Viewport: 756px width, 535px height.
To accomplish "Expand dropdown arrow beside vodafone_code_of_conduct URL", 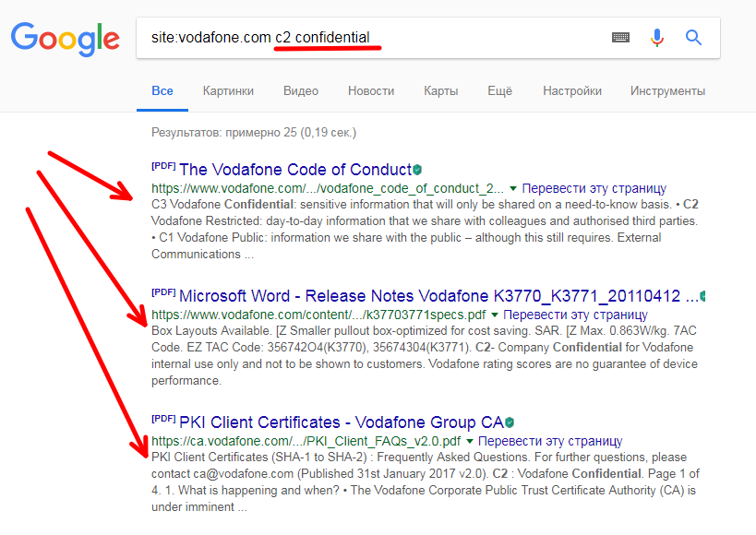I will 514,188.
